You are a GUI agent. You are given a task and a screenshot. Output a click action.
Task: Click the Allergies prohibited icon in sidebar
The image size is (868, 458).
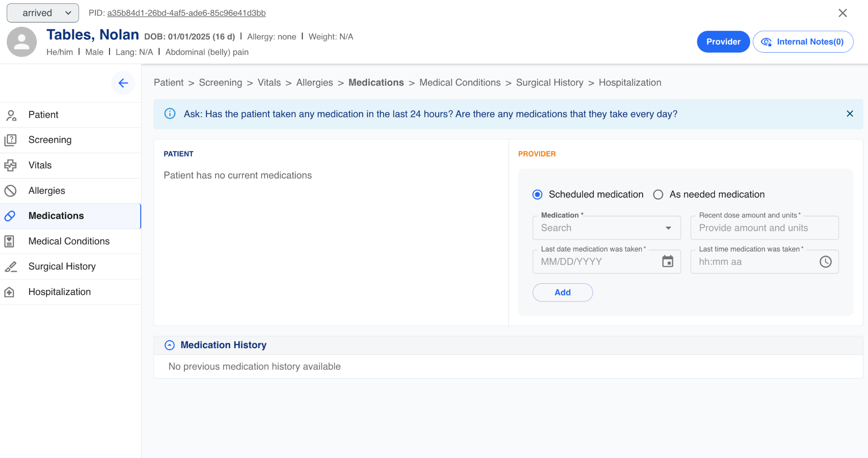10,191
